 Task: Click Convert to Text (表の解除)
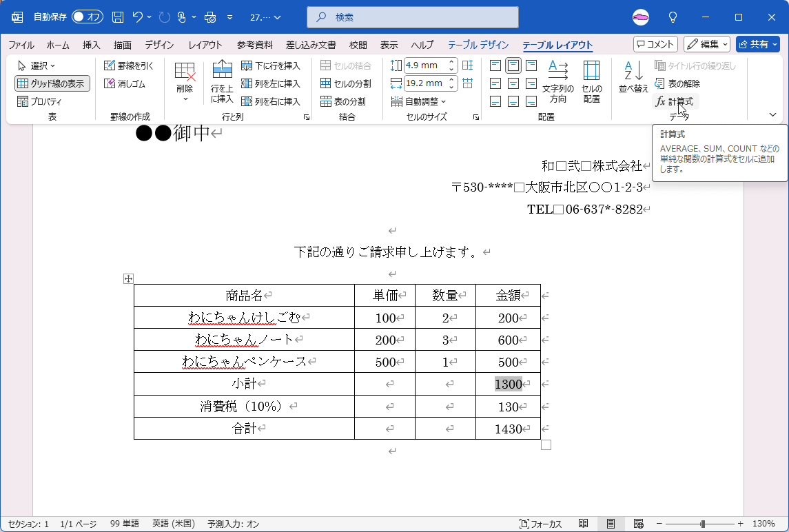pyautogui.click(x=677, y=83)
